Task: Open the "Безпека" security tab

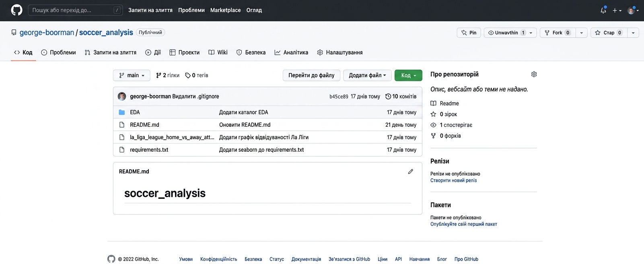Action: coord(251,52)
